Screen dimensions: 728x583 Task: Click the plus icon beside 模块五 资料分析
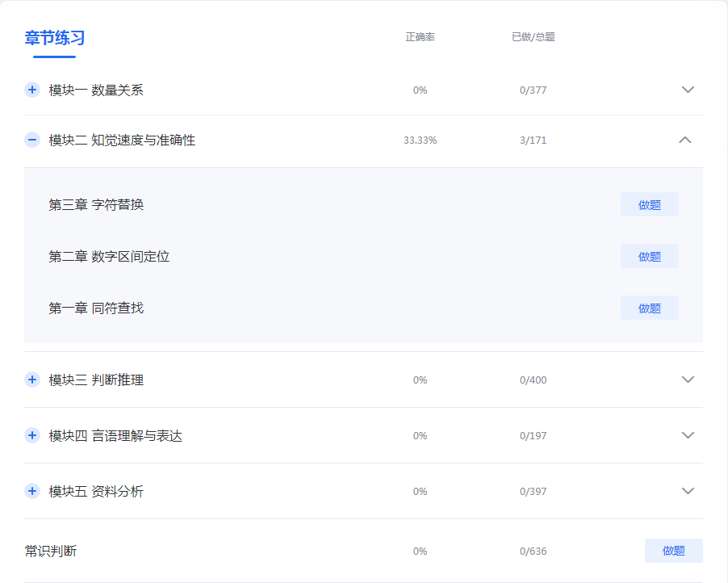[x=32, y=491]
